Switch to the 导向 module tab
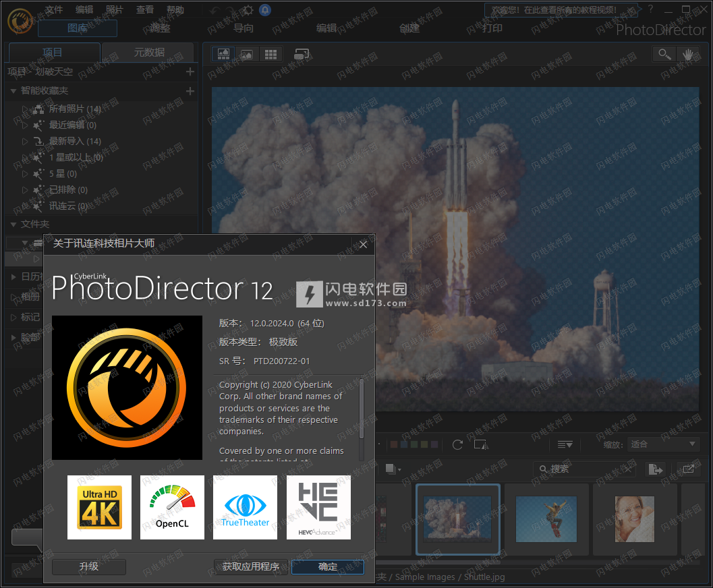Screen dimensions: 713x588 click(244, 28)
